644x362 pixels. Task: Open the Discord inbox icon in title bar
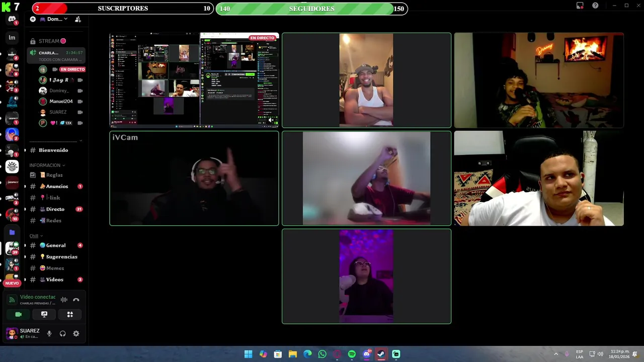click(x=580, y=6)
